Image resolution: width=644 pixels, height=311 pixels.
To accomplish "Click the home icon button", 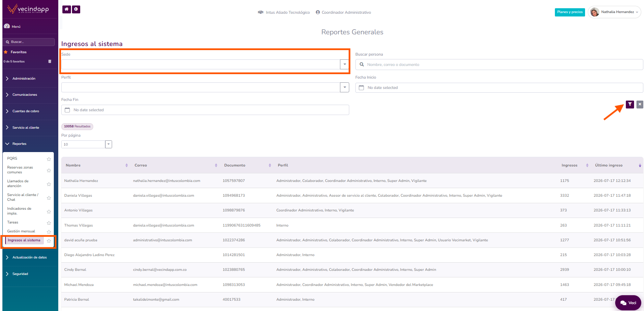I will pos(66,9).
